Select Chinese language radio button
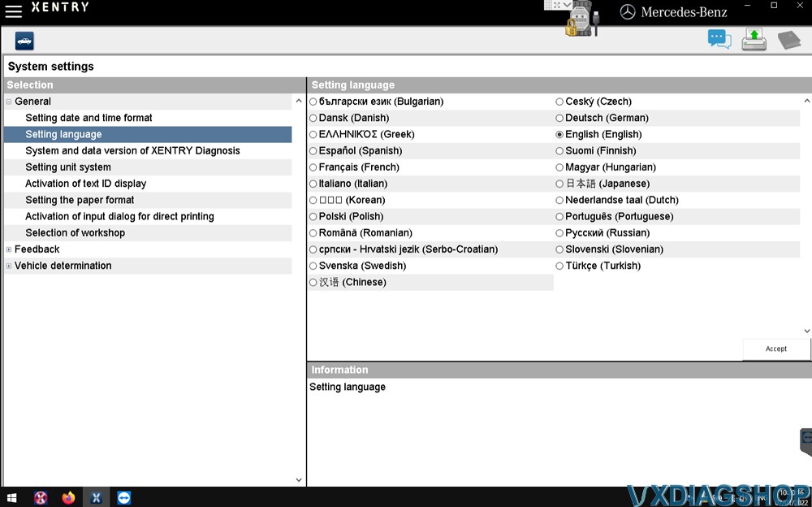 pyautogui.click(x=313, y=283)
